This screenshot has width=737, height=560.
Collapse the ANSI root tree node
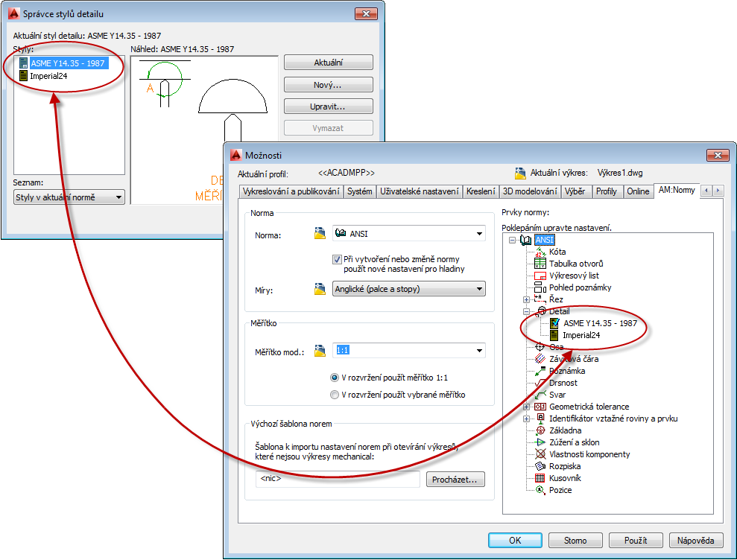pyautogui.click(x=512, y=240)
